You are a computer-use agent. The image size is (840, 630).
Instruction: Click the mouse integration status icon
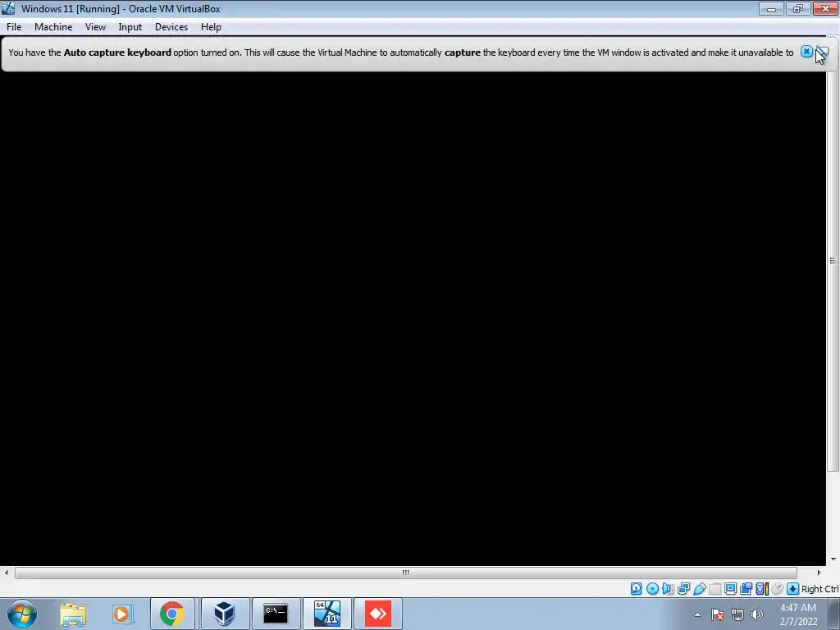[x=778, y=589]
